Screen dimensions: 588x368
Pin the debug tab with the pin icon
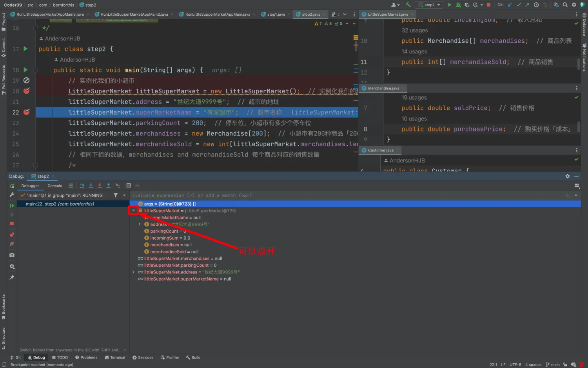pyautogui.click(x=12, y=277)
